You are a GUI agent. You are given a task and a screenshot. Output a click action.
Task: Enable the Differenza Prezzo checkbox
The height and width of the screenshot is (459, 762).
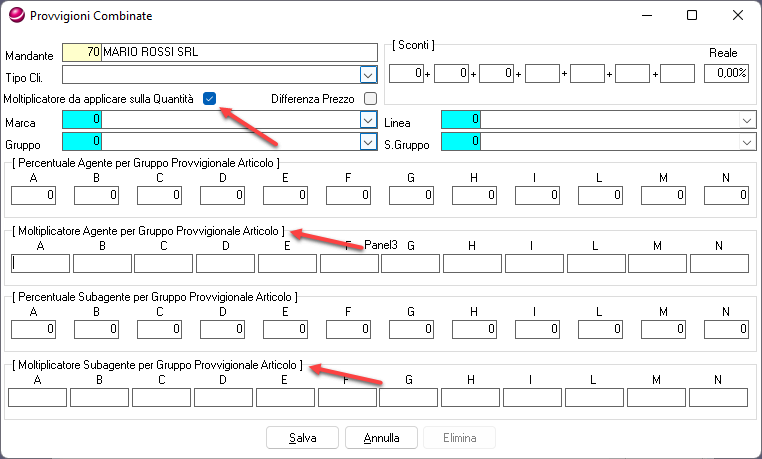371,98
